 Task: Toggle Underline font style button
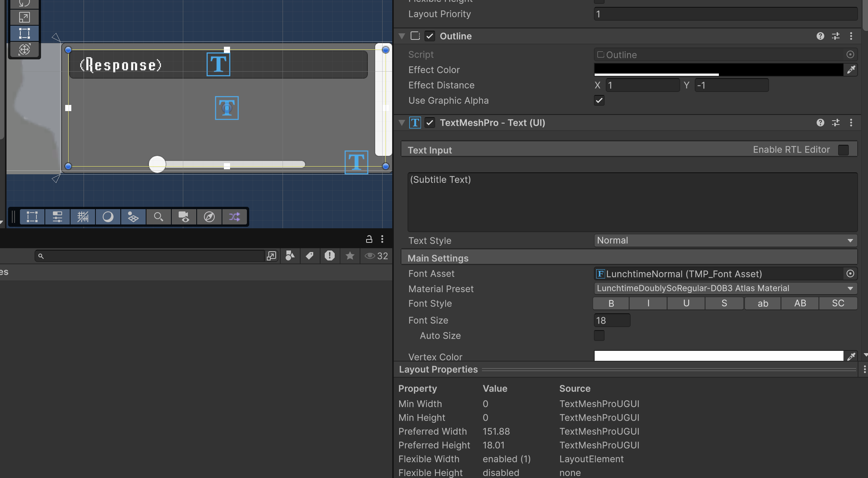[x=686, y=303]
